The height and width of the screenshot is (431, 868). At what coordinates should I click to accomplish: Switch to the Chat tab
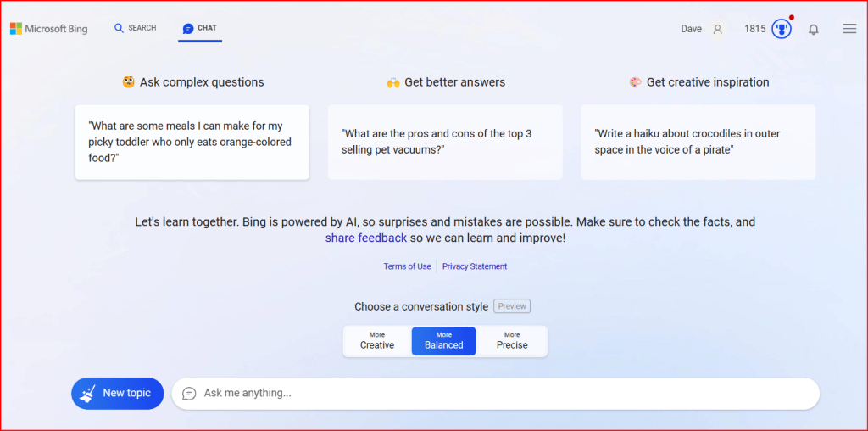pos(200,28)
